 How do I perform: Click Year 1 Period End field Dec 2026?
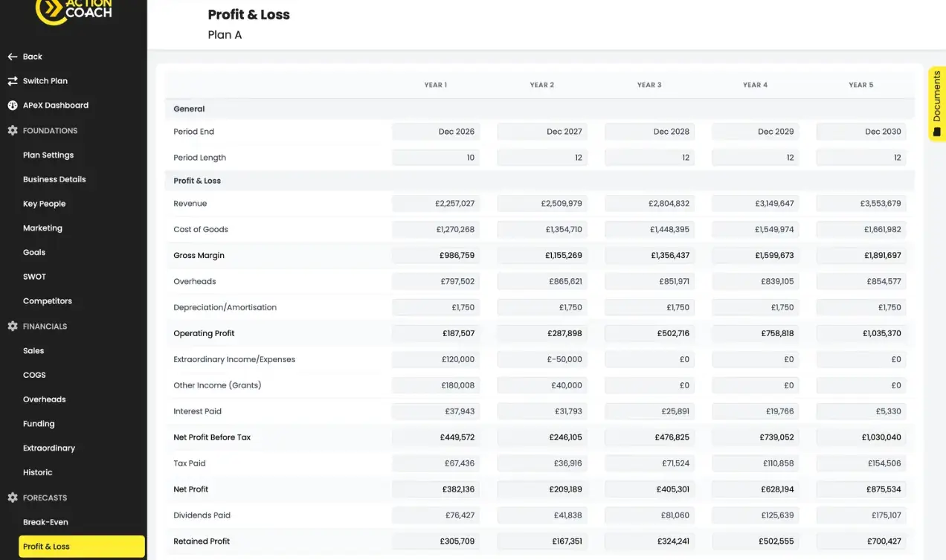[436, 132]
